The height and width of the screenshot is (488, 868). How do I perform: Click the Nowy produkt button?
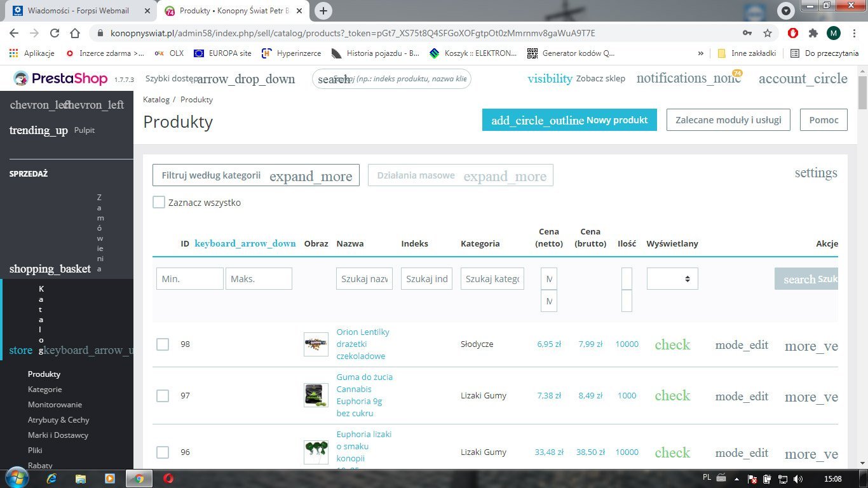click(569, 119)
